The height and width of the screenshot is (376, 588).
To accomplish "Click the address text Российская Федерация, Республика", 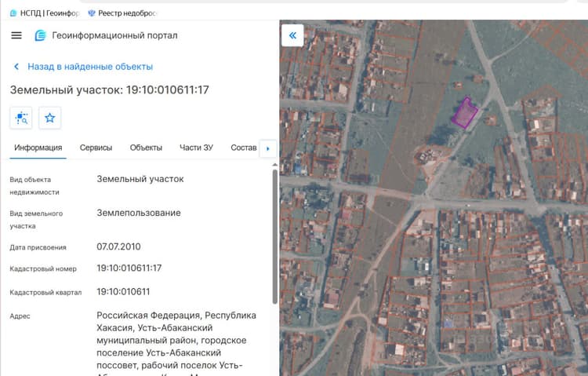I will 176,315.
